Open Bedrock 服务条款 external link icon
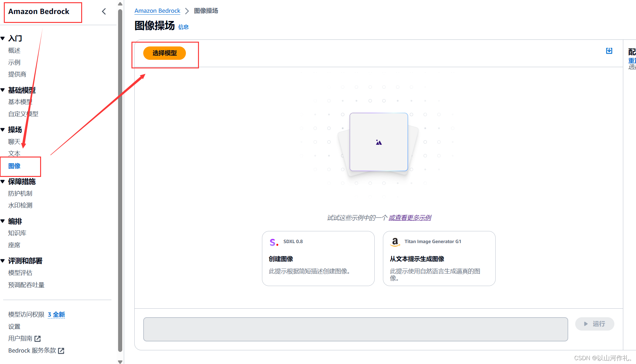 pos(61,351)
